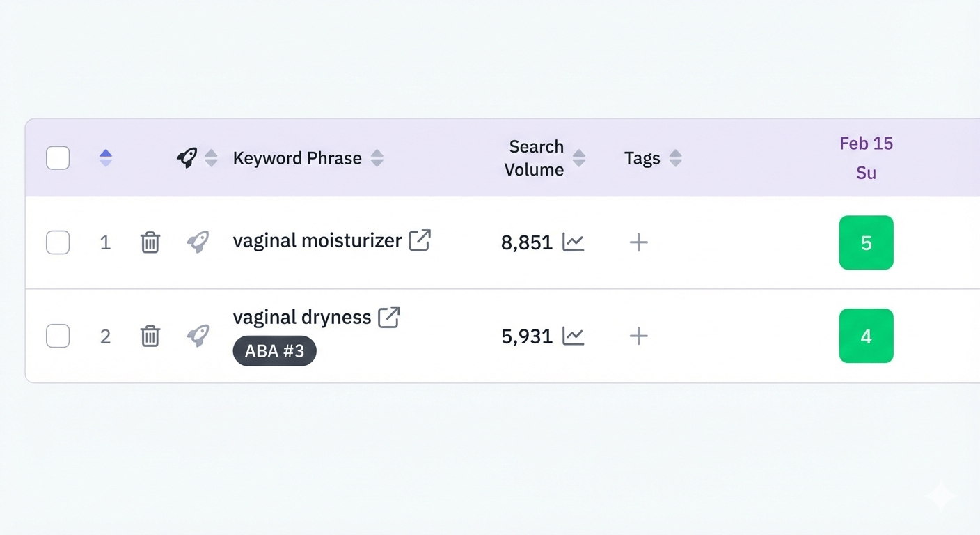The width and height of the screenshot is (980, 535).
Task: Click the rocket boost icon for row 2
Action: (x=198, y=336)
